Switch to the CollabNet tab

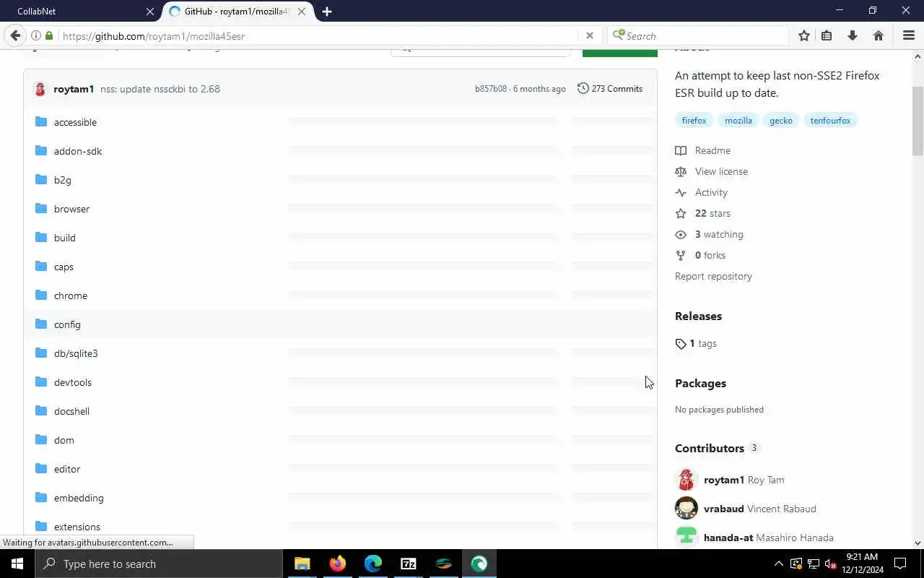click(x=79, y=12)
